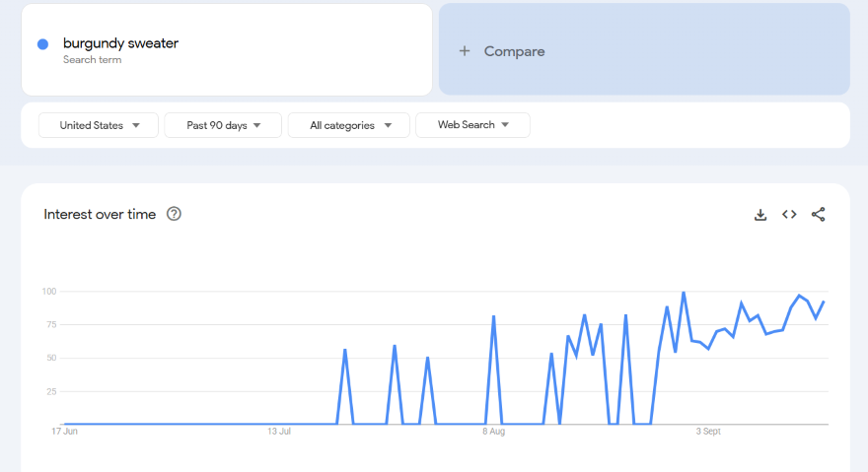Click the 100 value on the y-axis

point(49,292)
